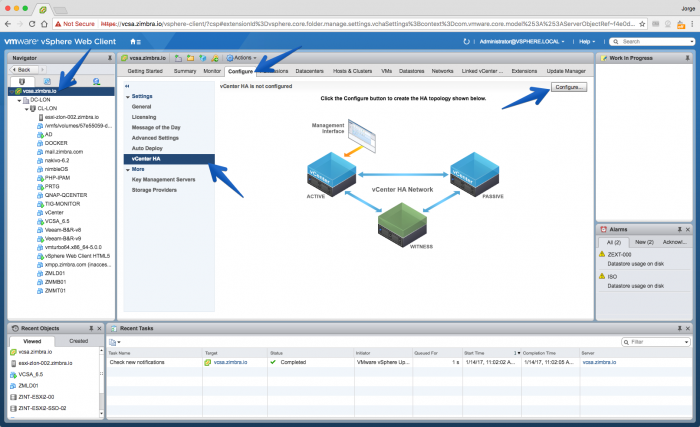Open the VMs and Templates navigator icon

pos(47,81)
